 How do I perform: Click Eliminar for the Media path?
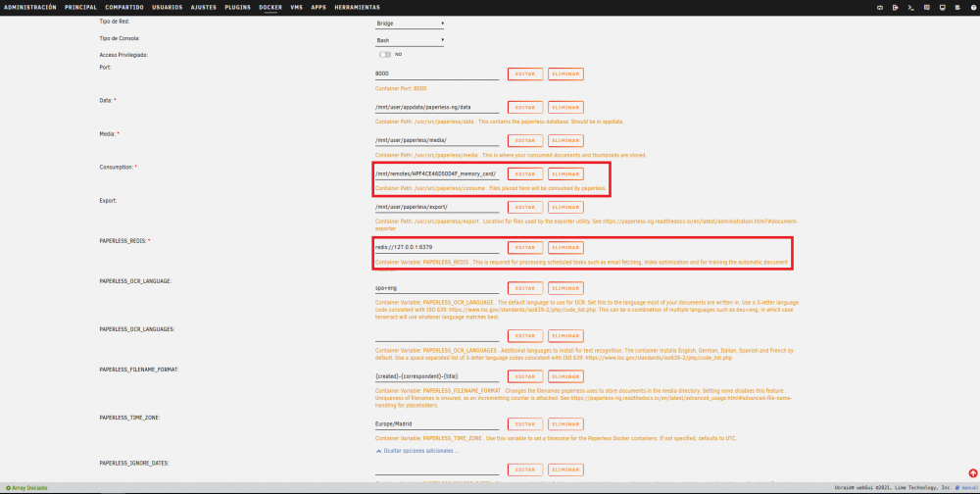(565, 141)
